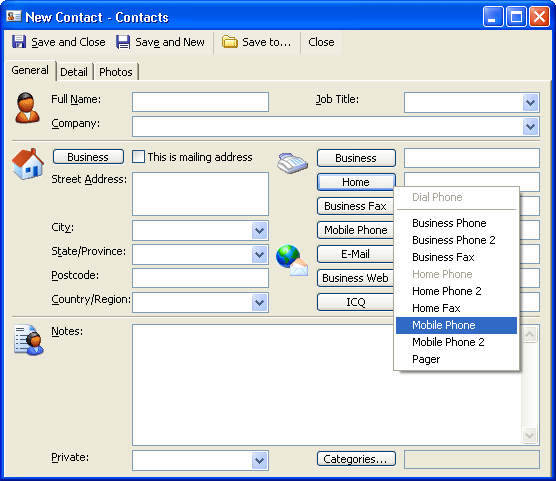Open the Private dropdown list

(260, 460)
